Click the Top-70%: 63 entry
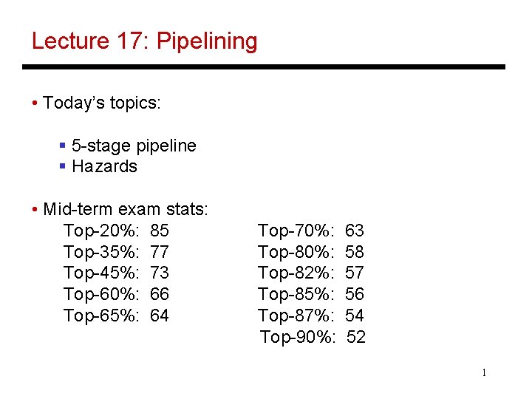Viewport: 532px width, 399px height. (x=311, y=231)
